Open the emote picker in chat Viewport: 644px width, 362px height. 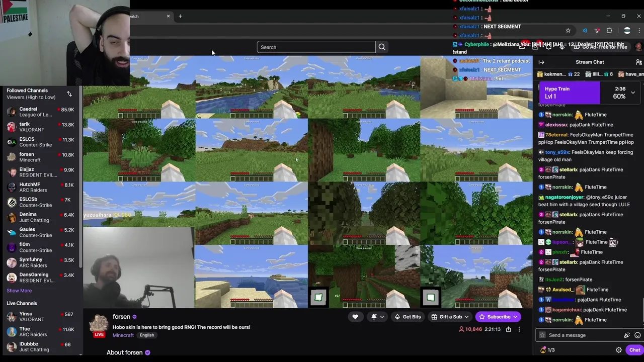[x=637, y=335]
